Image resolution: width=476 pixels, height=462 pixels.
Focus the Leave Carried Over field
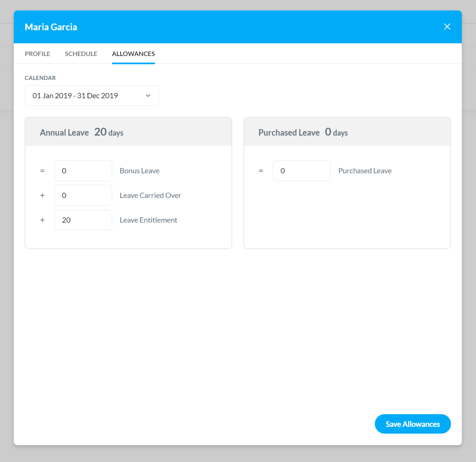(x=83, y=195)
